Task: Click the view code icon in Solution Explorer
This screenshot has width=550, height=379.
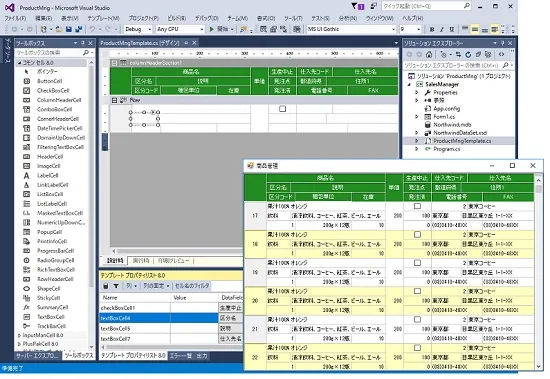Action: [501, 54]
